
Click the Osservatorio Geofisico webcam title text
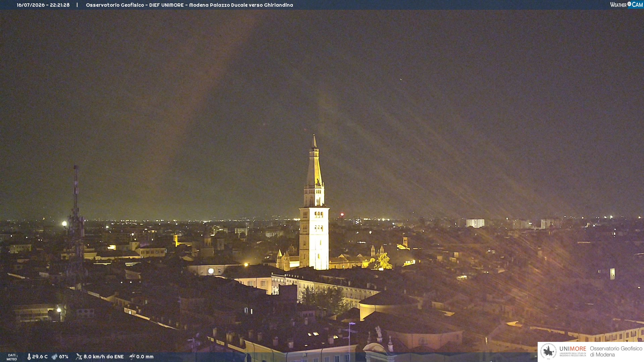[x=190, y=5]
